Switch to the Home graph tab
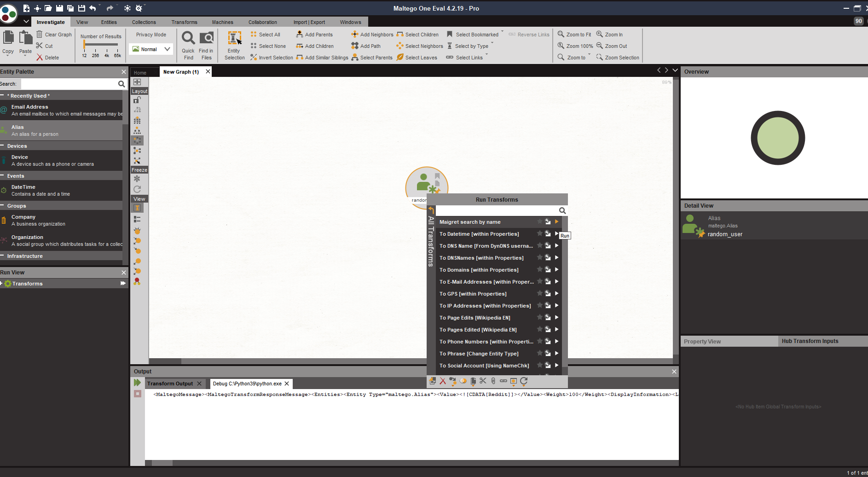The height and width of the screenshot is (477, 868). [140, 73]
